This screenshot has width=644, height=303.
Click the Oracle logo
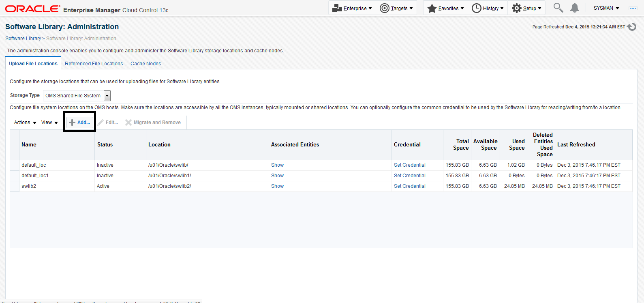tap(32, 9)
